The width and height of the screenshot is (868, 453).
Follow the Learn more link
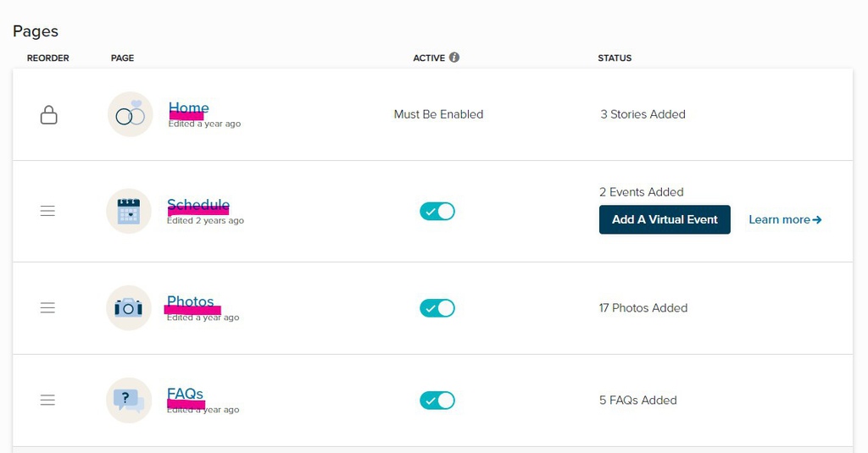(785, 219)
